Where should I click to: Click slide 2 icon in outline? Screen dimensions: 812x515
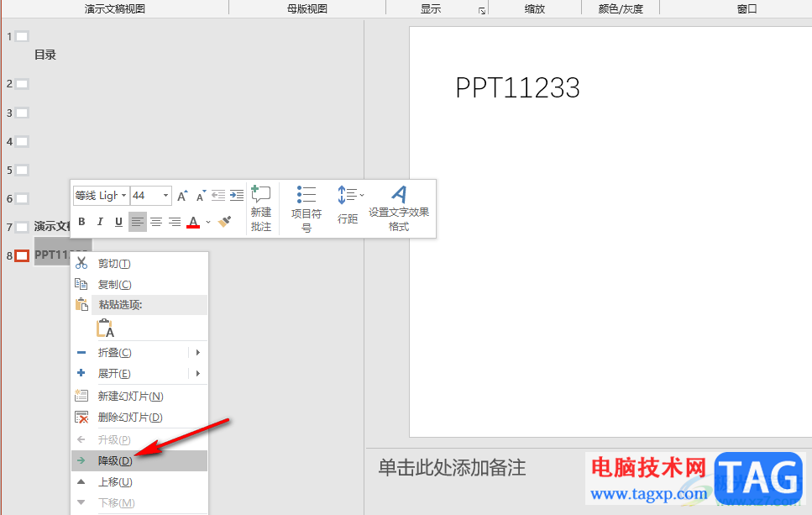click(x=22, y=84)
